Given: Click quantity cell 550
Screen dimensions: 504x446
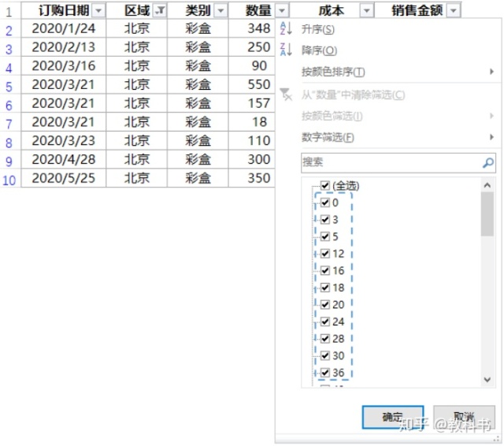Looking at the screenshot, I should coord(252,84).
